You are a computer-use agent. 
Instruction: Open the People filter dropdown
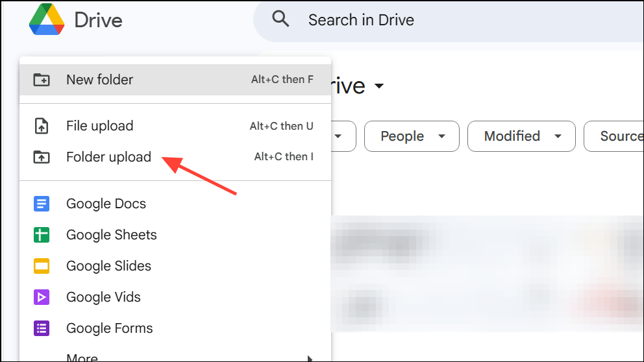[412, 136]
